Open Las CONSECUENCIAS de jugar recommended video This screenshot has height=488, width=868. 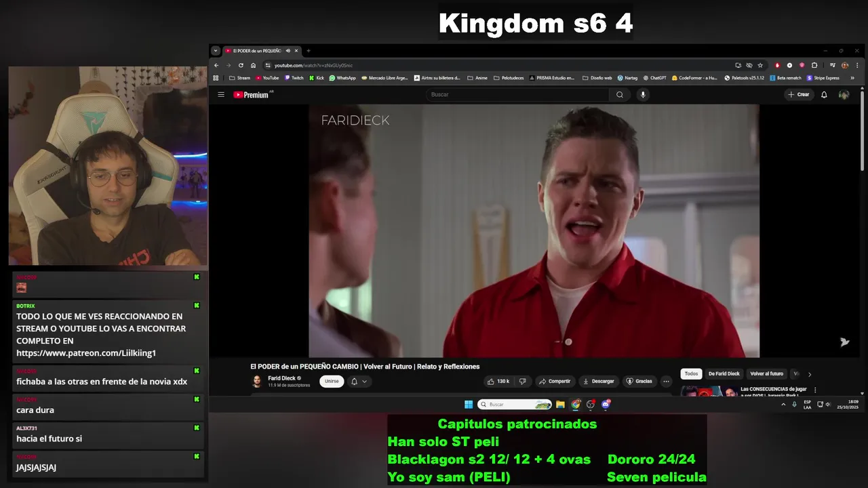[774, 391]
